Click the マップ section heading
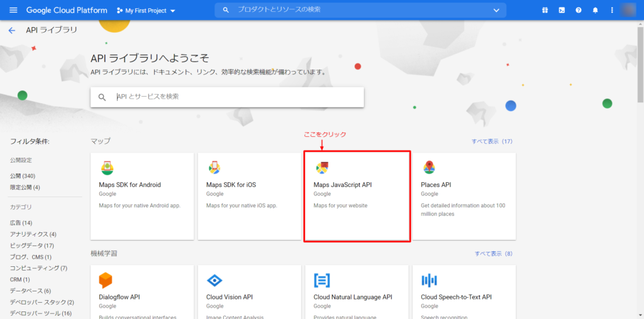The height and width of the screenshot is (319, 644). point(101,141)
